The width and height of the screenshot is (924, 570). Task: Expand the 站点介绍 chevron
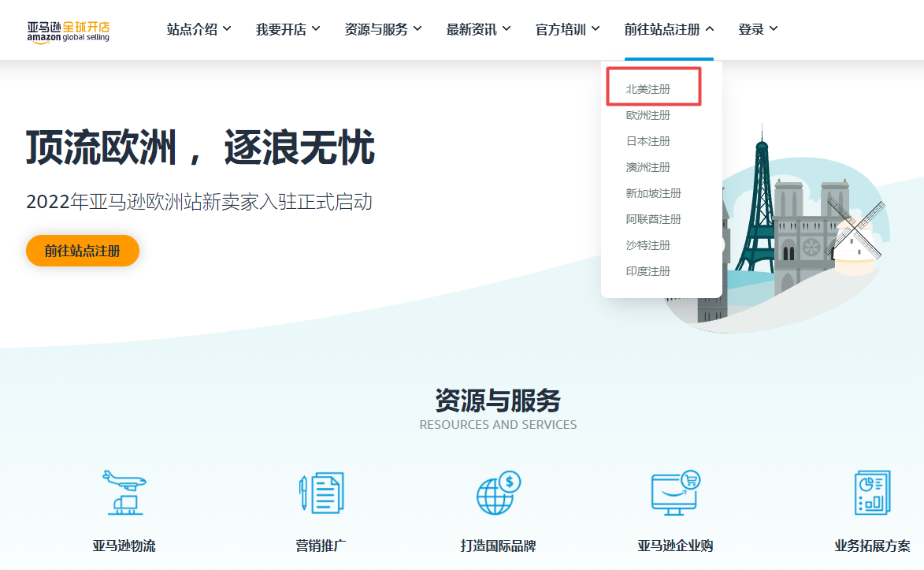coord(227,28)
